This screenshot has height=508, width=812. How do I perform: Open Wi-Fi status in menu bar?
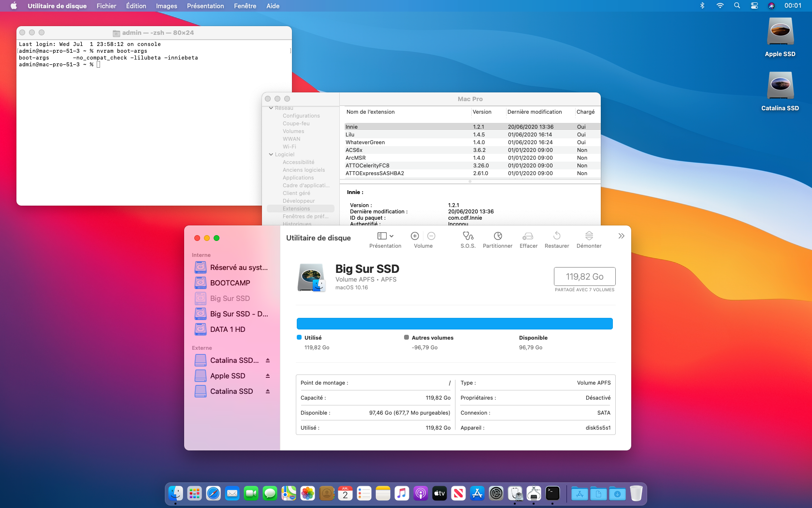720,6
